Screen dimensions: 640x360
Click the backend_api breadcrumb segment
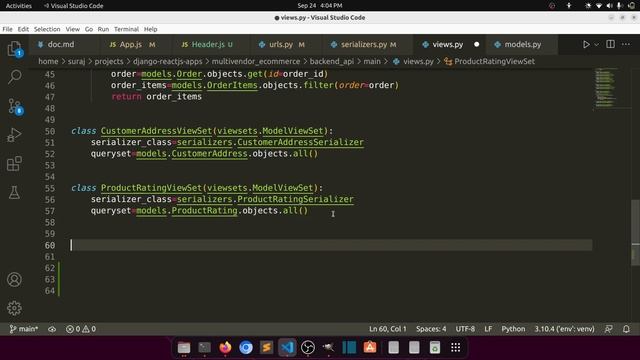[x=331, y=61]
